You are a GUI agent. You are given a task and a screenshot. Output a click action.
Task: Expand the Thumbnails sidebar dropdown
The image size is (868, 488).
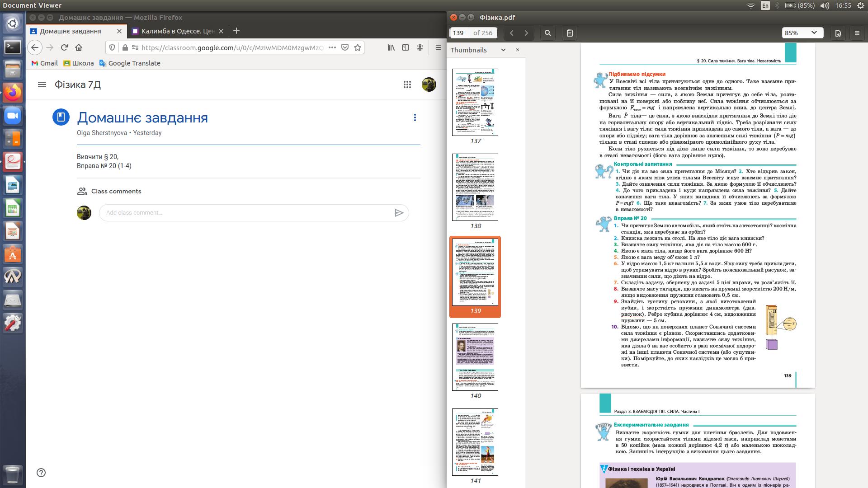click(503, 50)
